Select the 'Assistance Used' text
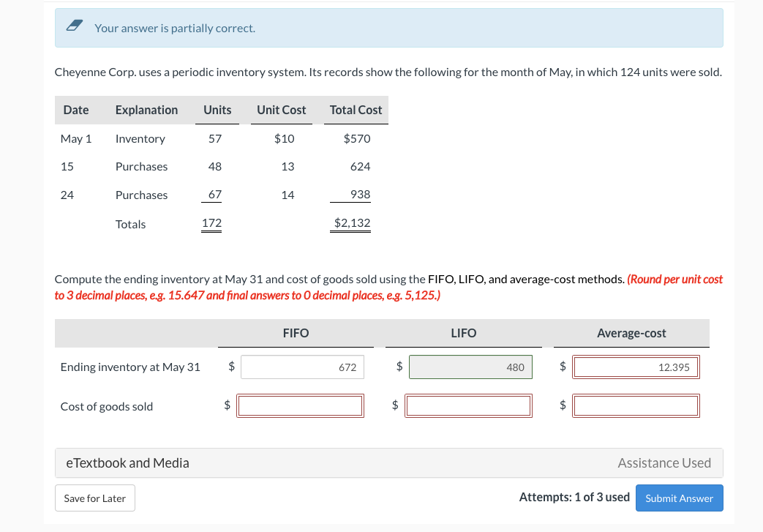This screenshot has height=532, width=763. coord(664,462)
